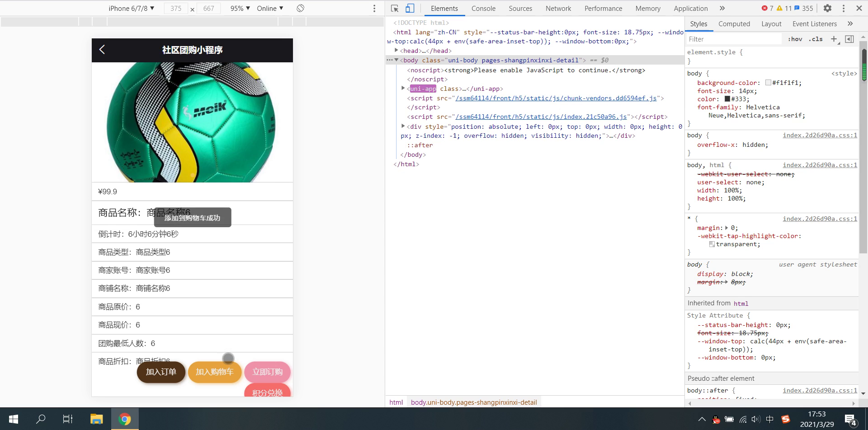Switch to Chrome in taskbar

(125, 419)
